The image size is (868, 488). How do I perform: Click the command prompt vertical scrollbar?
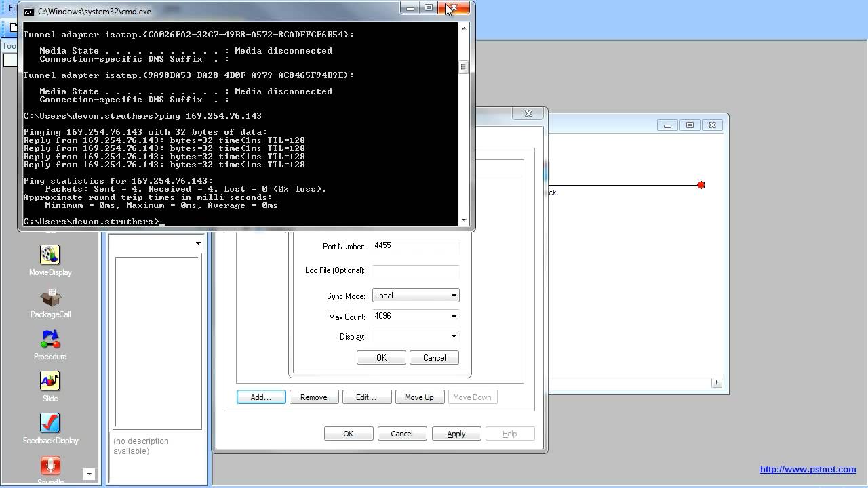pyautogui.click(x=465, y=66)
